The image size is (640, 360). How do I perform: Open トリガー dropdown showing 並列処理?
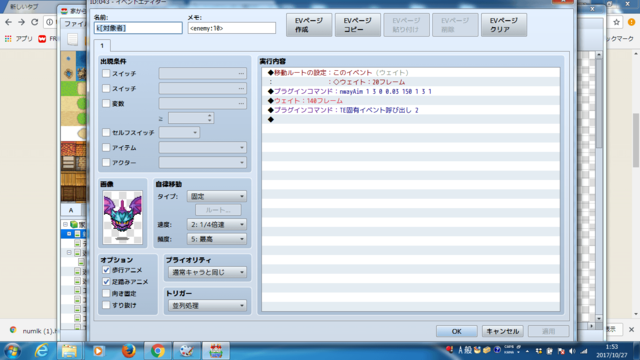coord(207,305)
